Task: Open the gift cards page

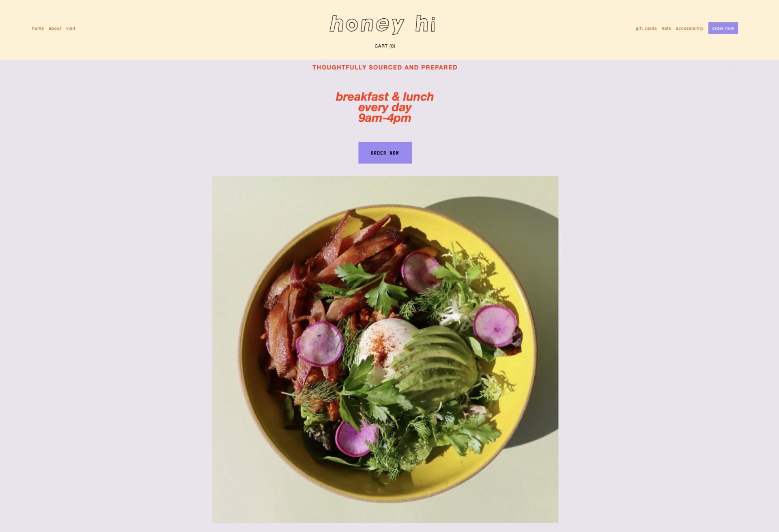Action: pyautogui.click(x=646, y=28)
